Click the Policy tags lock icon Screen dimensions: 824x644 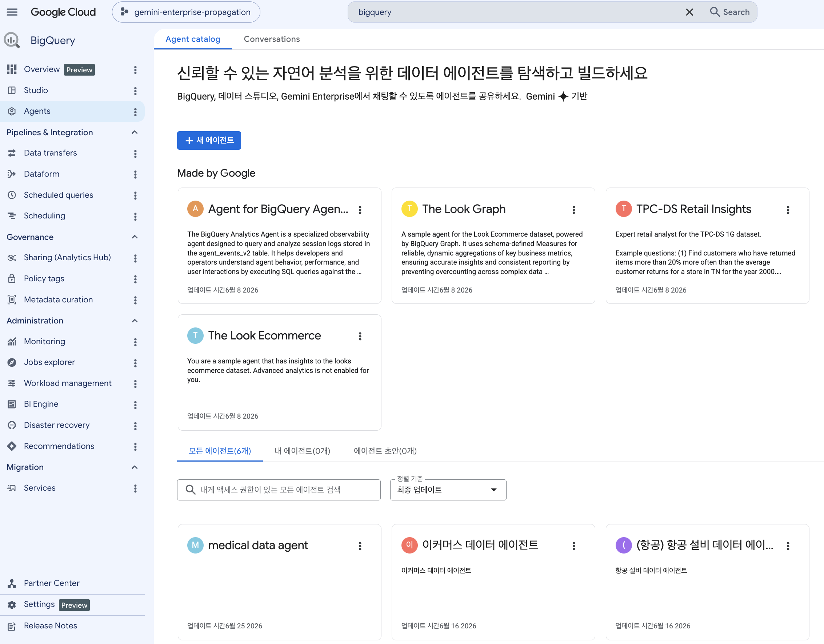click(x=12, y=279)
